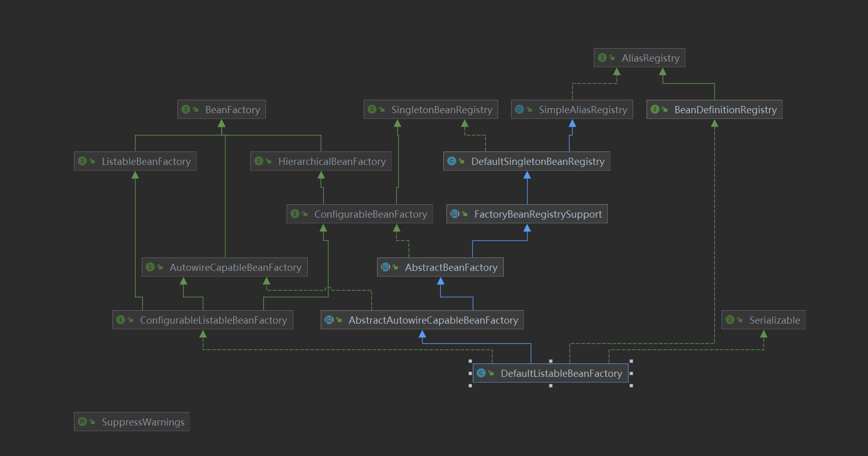
Task: Click the visibility lock icon on AbstractBeanFactory
Action: (395, 267)
